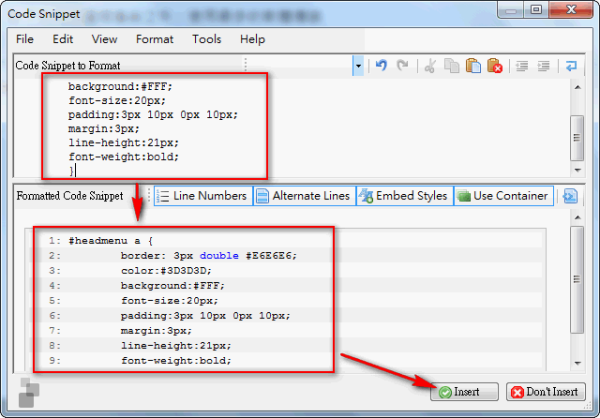Click the Redo arrow icon
Image resolution: width=600 pixels, height=418 pixels.
(402, 65)
